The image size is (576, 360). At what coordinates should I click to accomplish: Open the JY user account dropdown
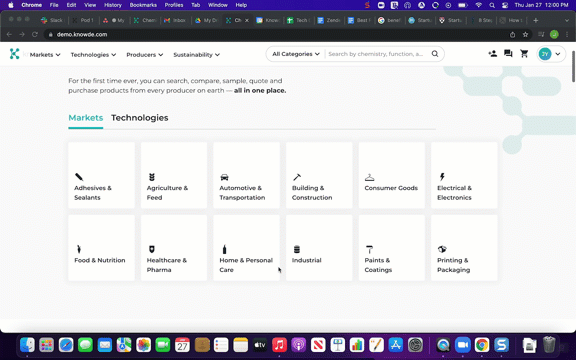coord(551,54)
